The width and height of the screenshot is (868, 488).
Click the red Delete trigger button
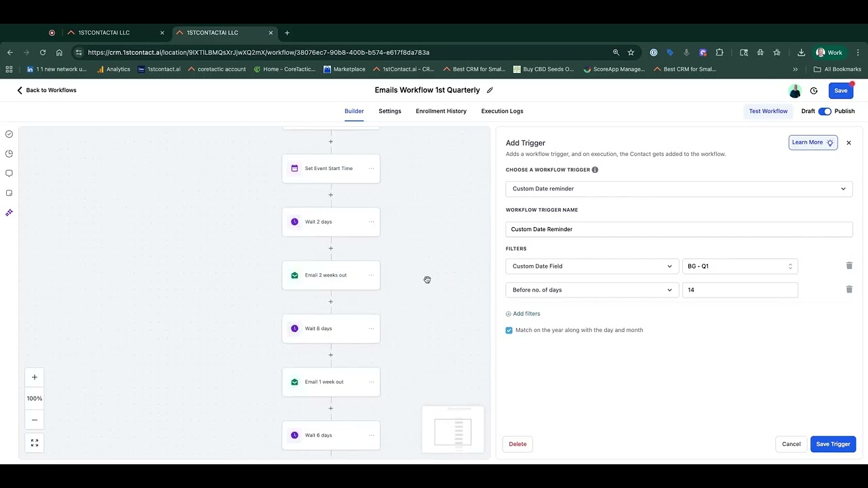click(x=517, y=444)
